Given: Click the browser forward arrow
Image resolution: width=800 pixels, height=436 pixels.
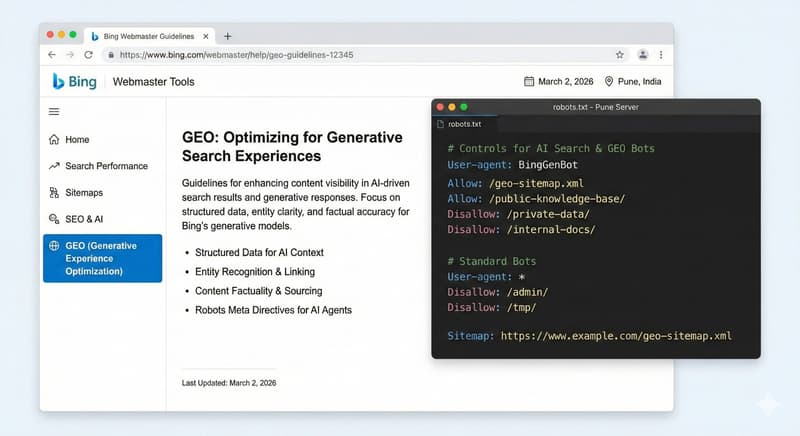Looking at the screenshot, I should 70,55.
